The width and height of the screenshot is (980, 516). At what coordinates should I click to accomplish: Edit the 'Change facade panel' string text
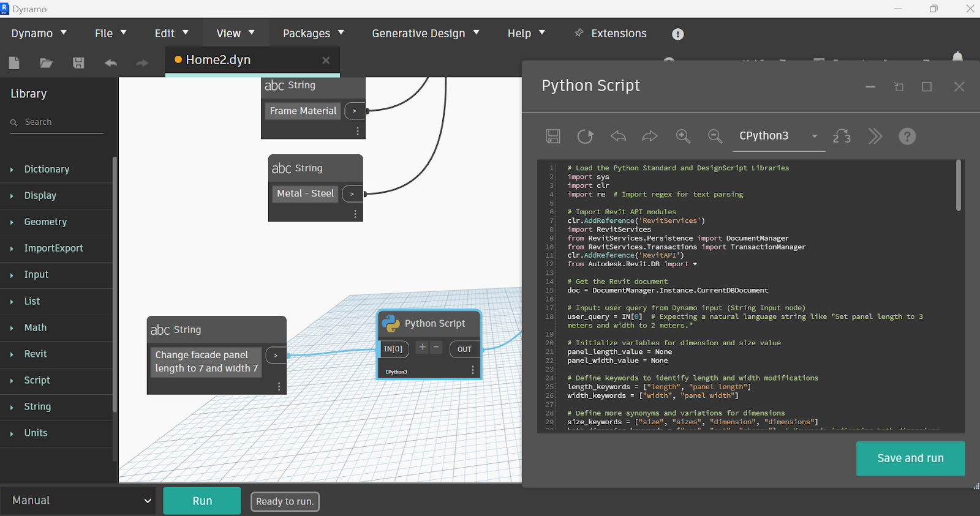click(206, 362)
